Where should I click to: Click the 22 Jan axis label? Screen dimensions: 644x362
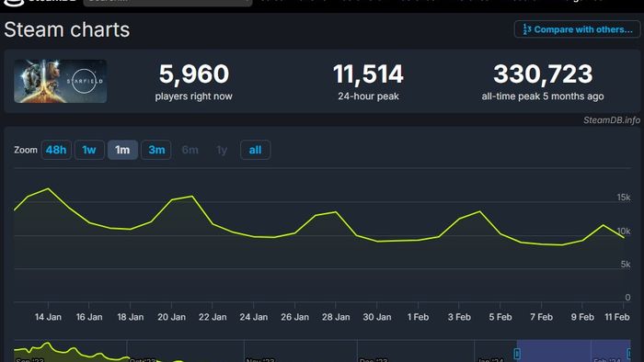click(x=213, y=317)
